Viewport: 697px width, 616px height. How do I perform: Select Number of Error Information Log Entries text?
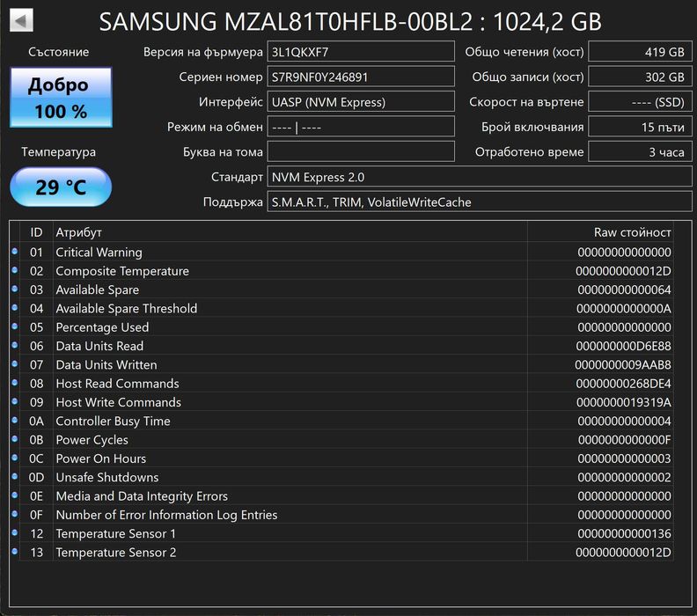pos(166,515)
